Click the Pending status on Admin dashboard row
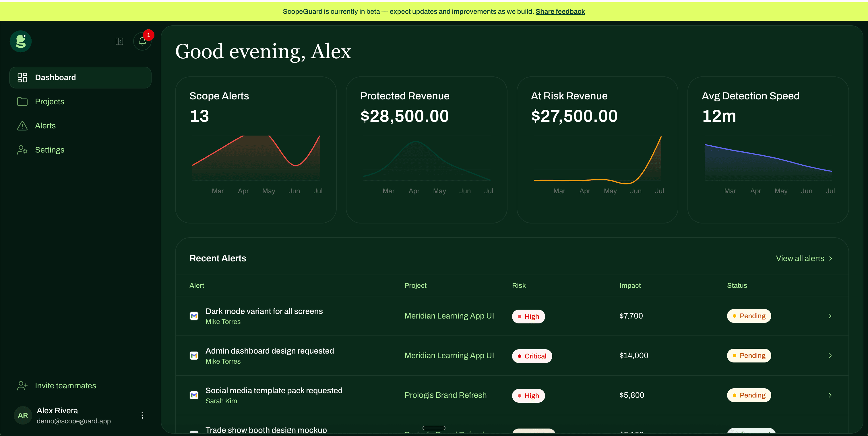This screenshot has width=868, height=436. point(749,355)
